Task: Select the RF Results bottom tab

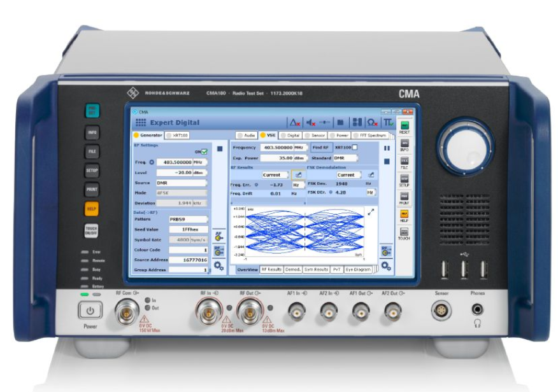Action: [271, 270]
